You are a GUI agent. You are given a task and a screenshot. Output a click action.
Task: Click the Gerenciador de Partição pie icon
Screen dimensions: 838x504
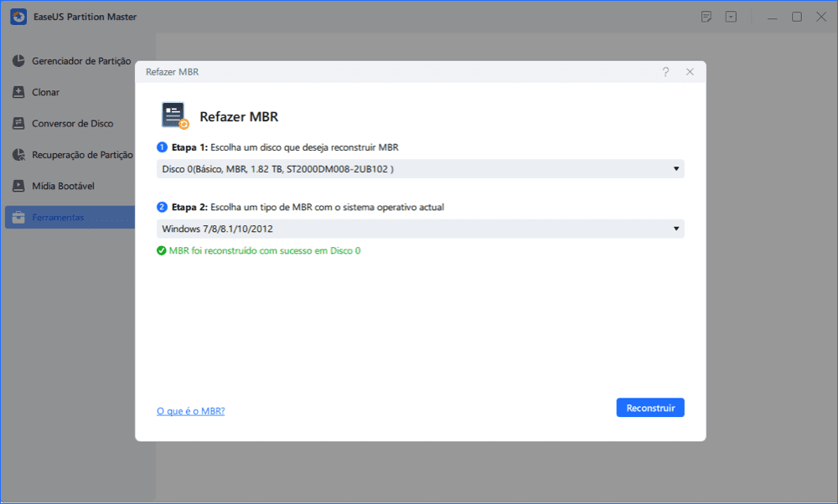18,61
